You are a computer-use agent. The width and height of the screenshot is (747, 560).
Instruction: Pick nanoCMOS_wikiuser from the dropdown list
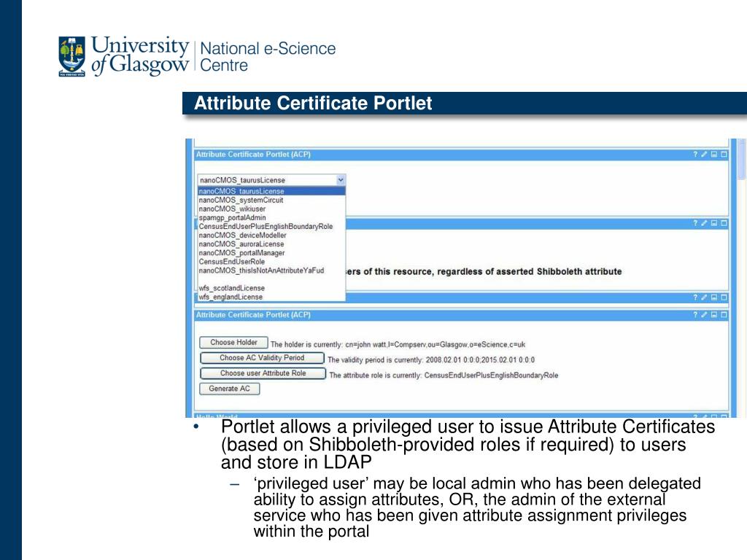(271, 209)
